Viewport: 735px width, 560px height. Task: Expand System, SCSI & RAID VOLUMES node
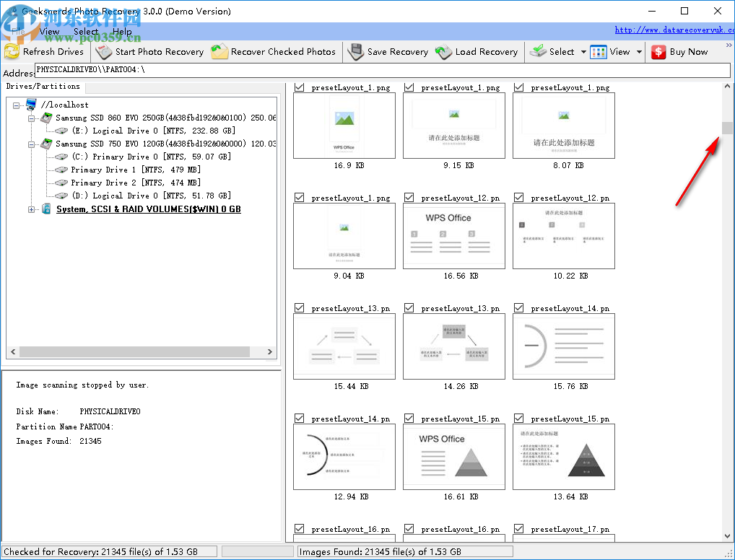pyautogui.click(x=31, y=209)
